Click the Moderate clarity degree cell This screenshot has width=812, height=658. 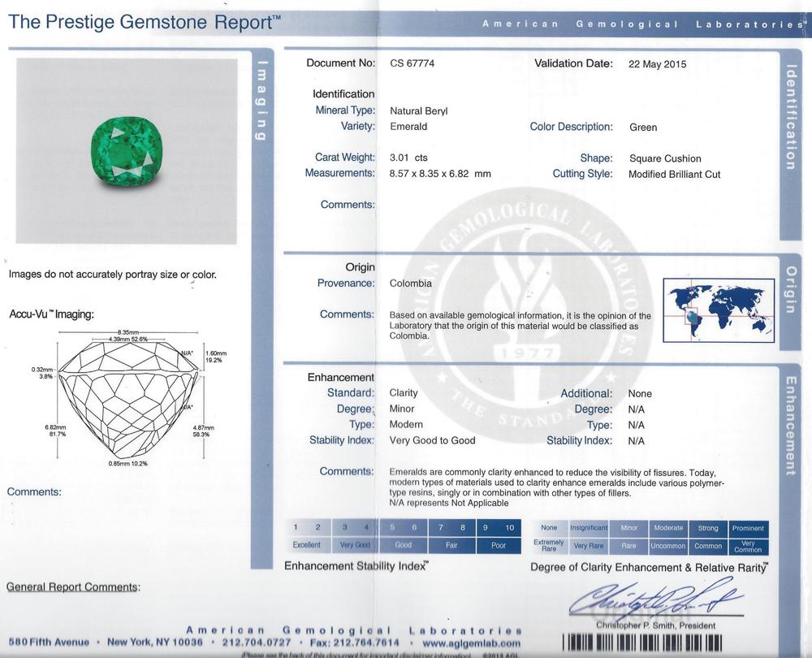[668, 528]
